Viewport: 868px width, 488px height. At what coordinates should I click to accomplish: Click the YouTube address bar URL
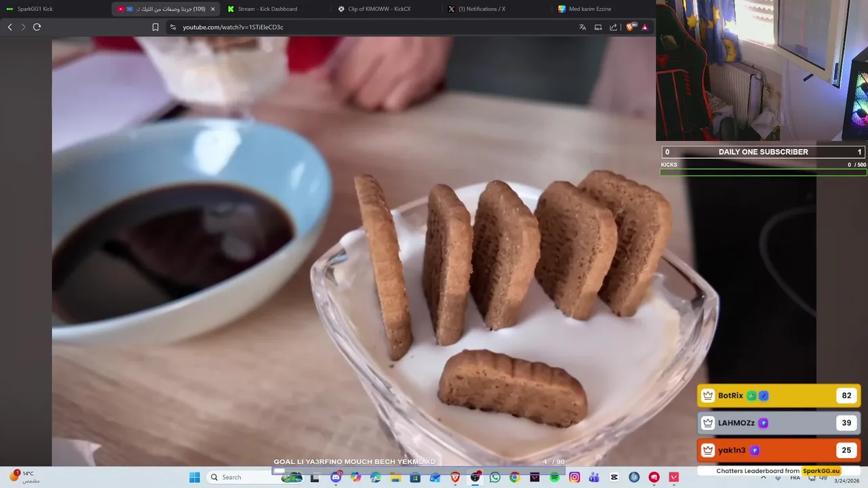tap(233, 27)
